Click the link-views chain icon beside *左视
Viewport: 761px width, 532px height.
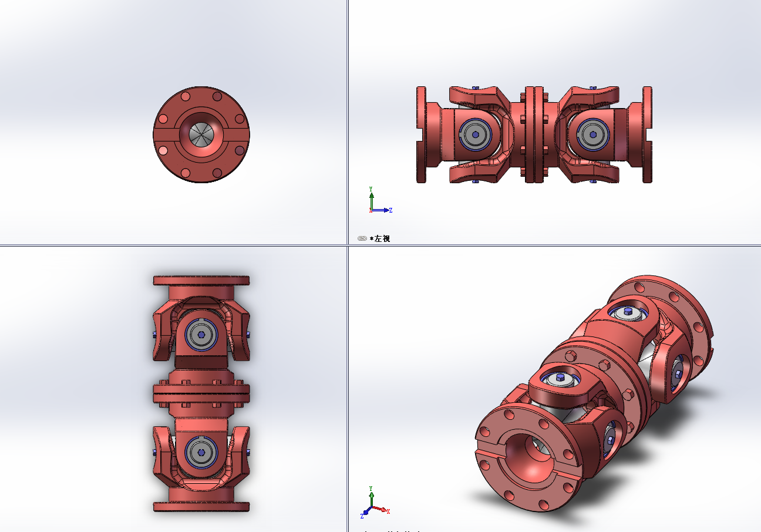362,238
